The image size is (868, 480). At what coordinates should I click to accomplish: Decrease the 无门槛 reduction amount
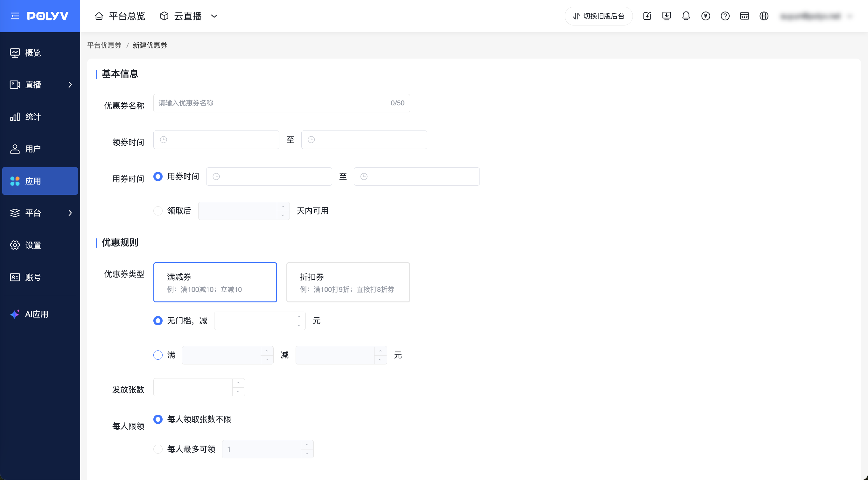[x=299, y=325]
